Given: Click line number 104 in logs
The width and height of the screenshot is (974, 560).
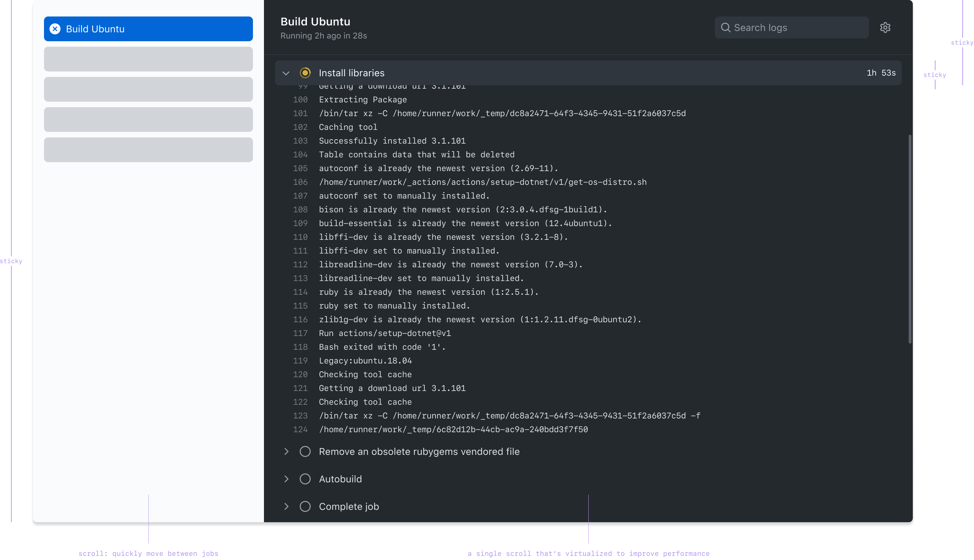Looking at the screenshot, I should (300, 155).
